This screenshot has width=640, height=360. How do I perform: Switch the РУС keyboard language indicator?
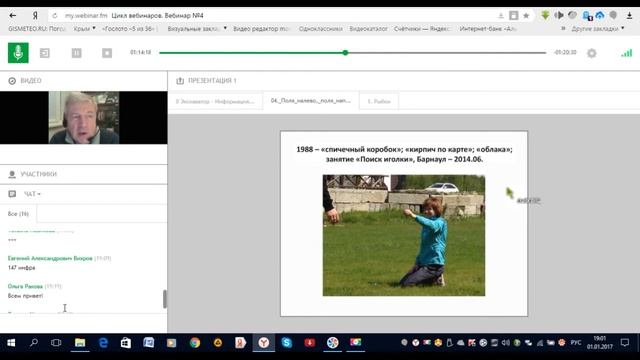coord(576,342)
